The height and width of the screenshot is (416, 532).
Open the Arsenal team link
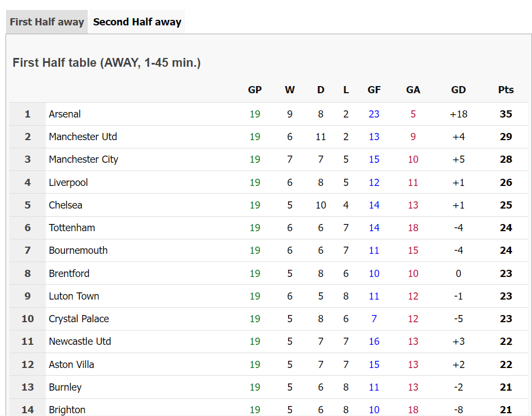pyautogui.click(x=65, y=114)
